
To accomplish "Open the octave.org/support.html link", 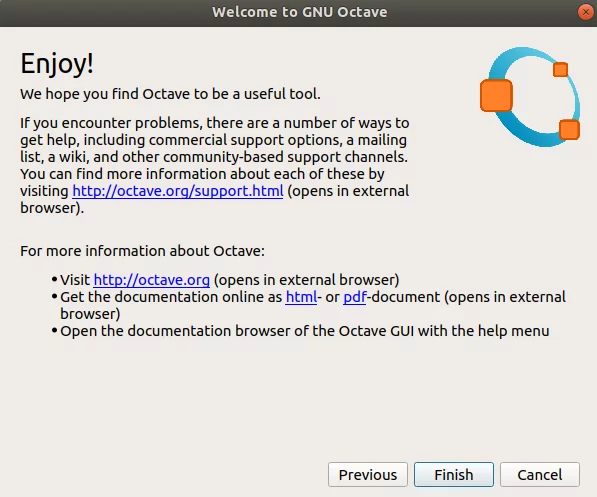I will [x=178, y=191].
